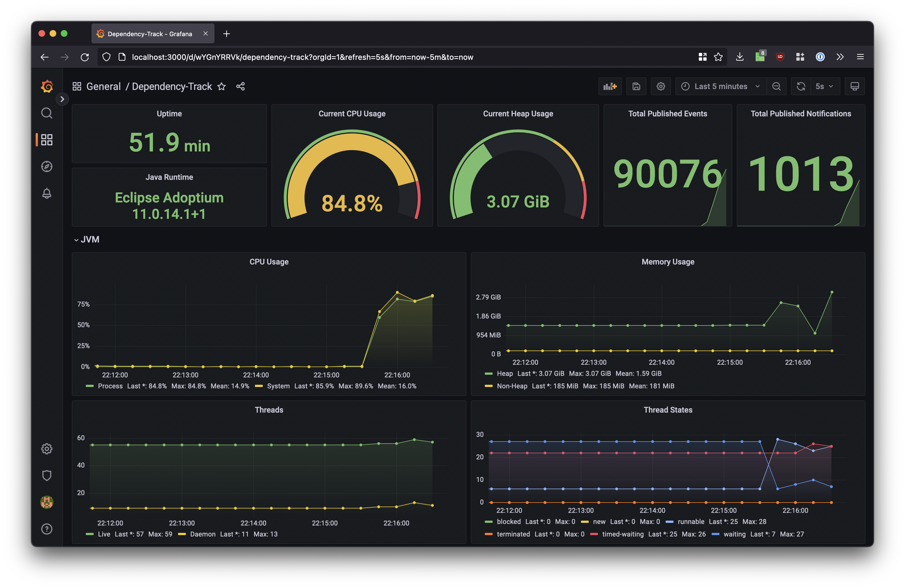
Task: Click the breadcrumb dashboards grid icon
Action: coord(77,87)
